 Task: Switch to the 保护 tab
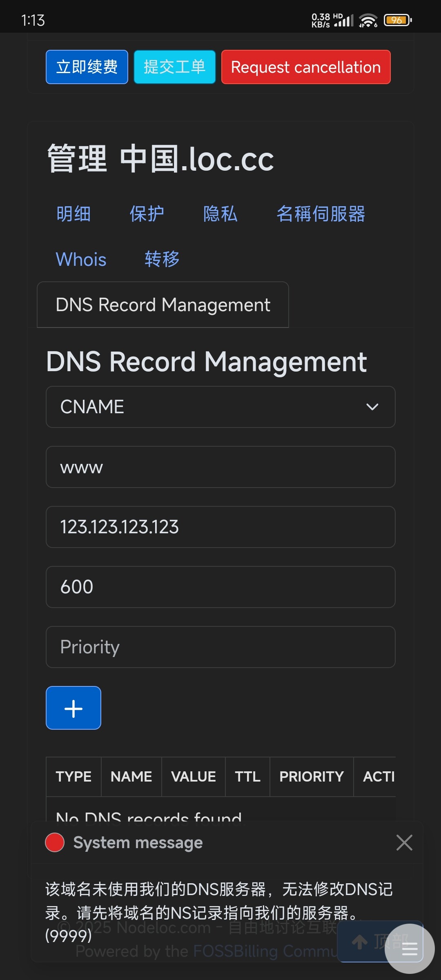coord(147,214)
